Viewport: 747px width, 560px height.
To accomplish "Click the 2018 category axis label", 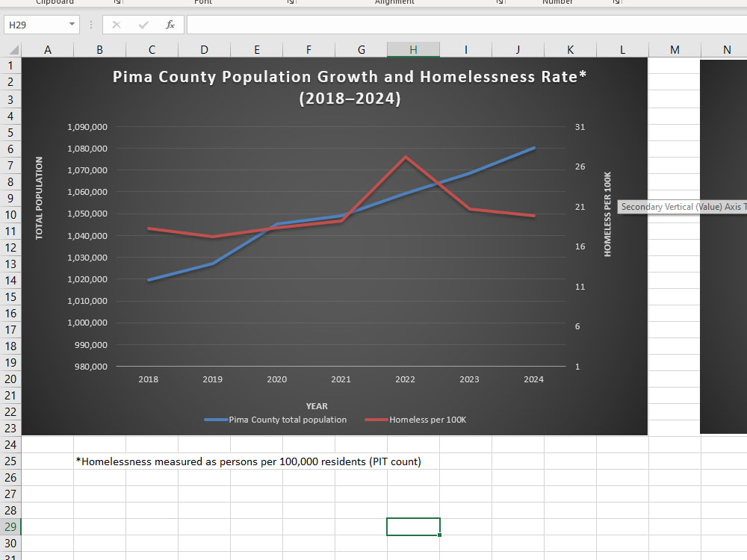I will (x=148, y=379).
